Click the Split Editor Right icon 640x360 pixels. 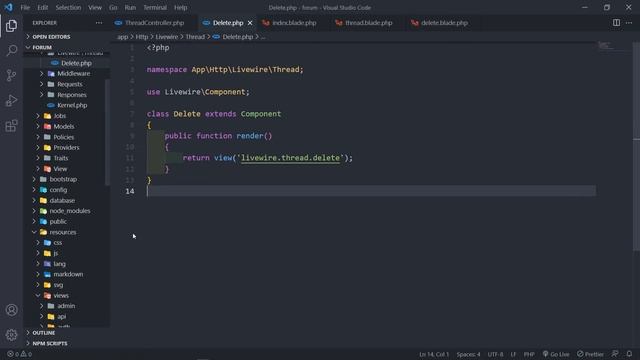pyautogui.click(x=616, y=23)
